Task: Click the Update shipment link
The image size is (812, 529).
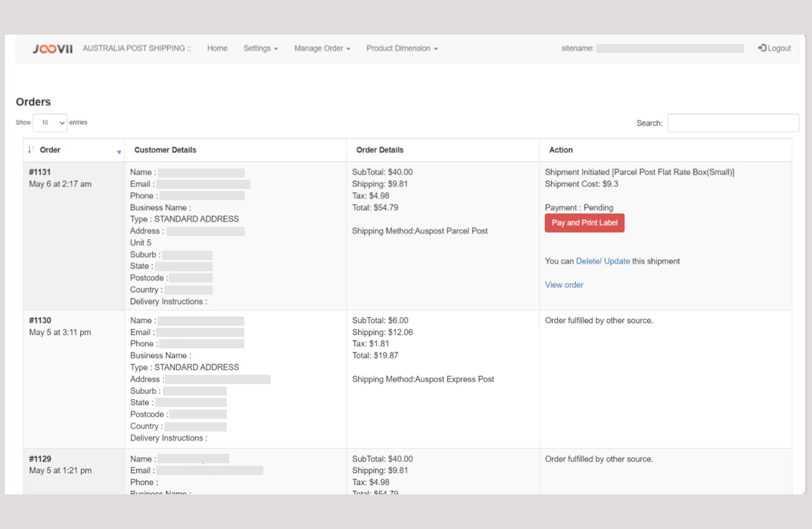Action: coord(617,261)
